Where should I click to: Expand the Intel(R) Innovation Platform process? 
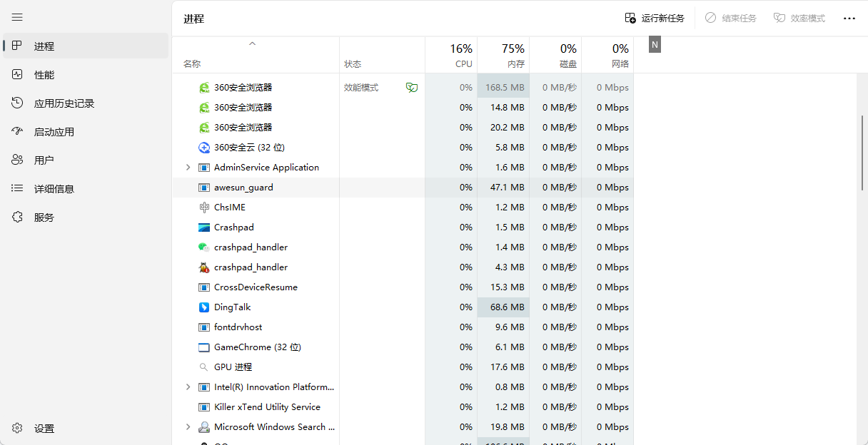pos(188,387)
